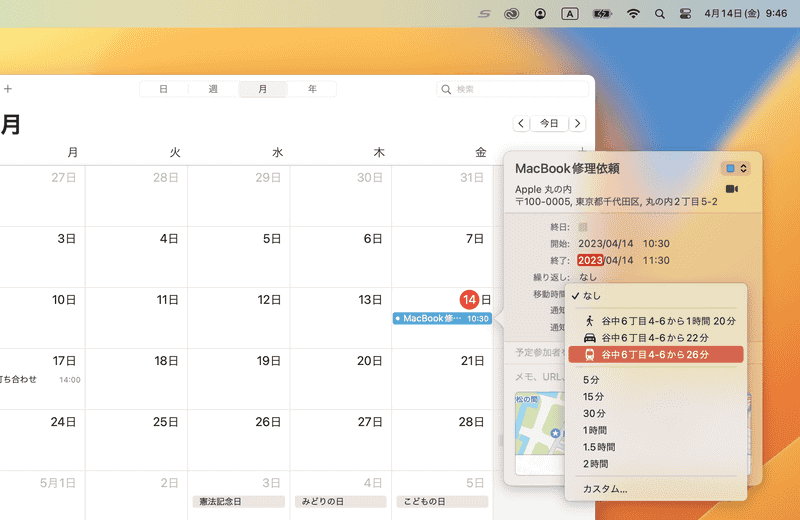This screenshot has width=800, height=520.
Task: Click the こどもの日 holiday event
Action: pos(442,502)
